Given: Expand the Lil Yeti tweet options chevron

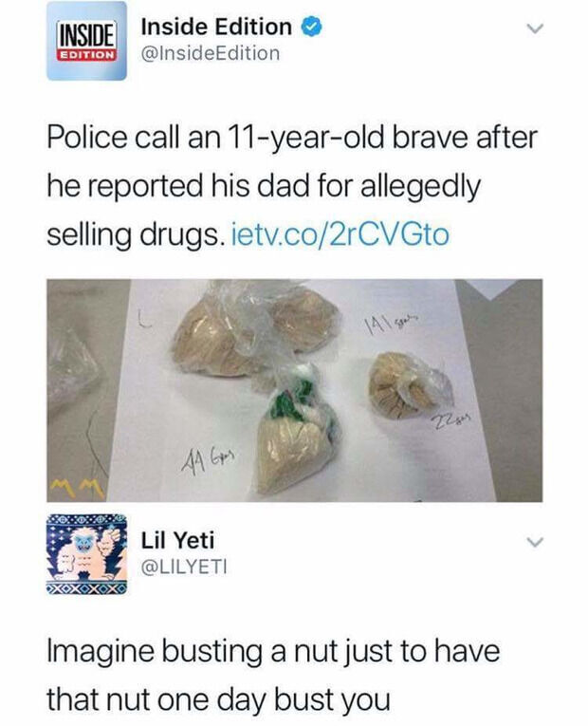Looking at the screenshot, I should [x=534, y=542].
